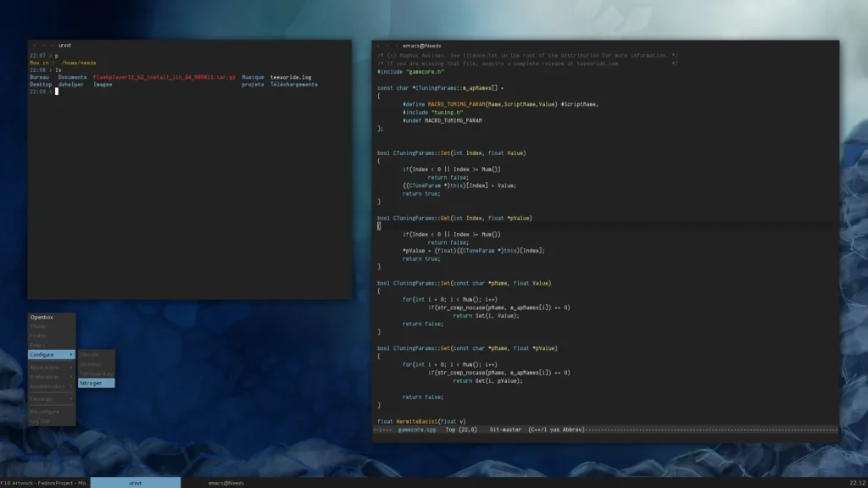Launch Firefox from the Openbox menu

coord(39,335)
